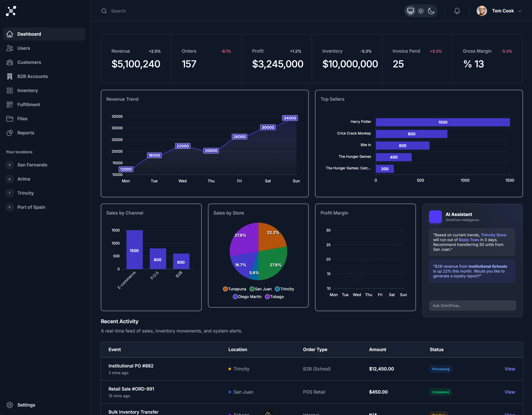Open Files via its folder icon
The image size is (532, 415).
click(x=10, y=119)
